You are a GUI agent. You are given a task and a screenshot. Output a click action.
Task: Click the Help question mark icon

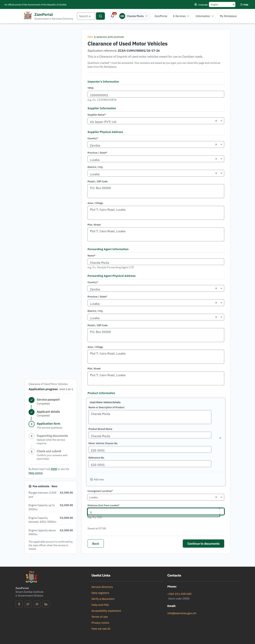241,4
